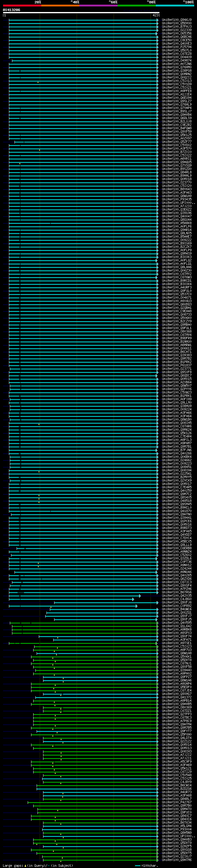Screen dimensions: 197x868
Task: Click the green ~80% identity legend segment
Action: [137, 6]
